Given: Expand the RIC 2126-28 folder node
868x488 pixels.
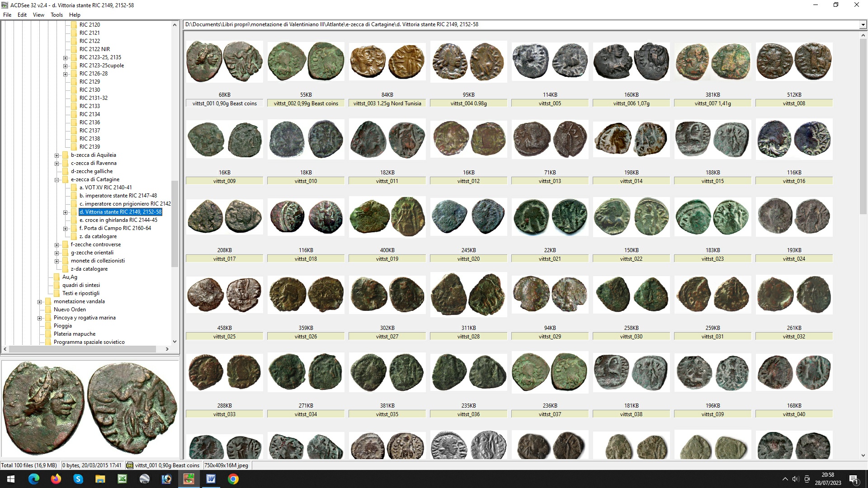Looking at the screenshot, I should (x=66, y=74).
